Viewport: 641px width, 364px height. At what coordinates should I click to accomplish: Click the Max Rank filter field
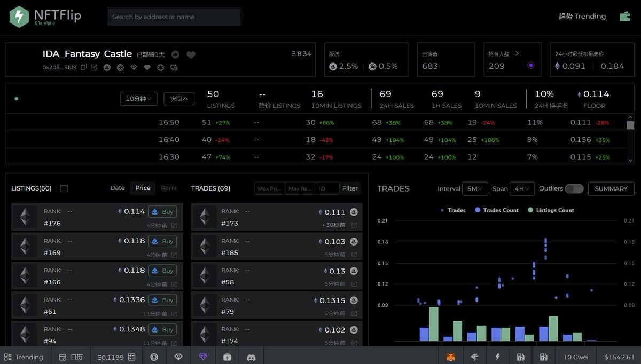pyautogui.click(x=301, y=188)
